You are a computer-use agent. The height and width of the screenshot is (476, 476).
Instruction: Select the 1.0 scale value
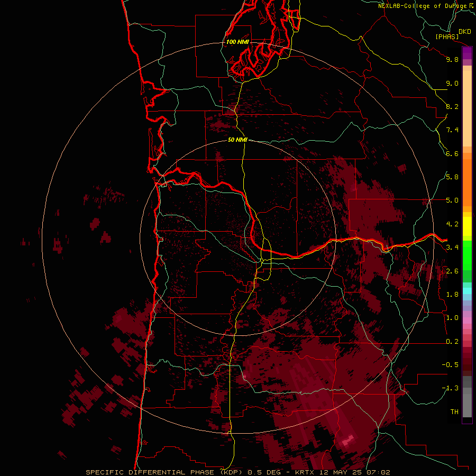tap(452, 318)
